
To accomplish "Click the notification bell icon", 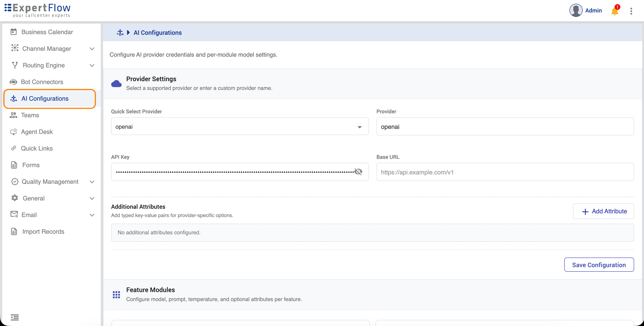I will click(x=615, y=11).
